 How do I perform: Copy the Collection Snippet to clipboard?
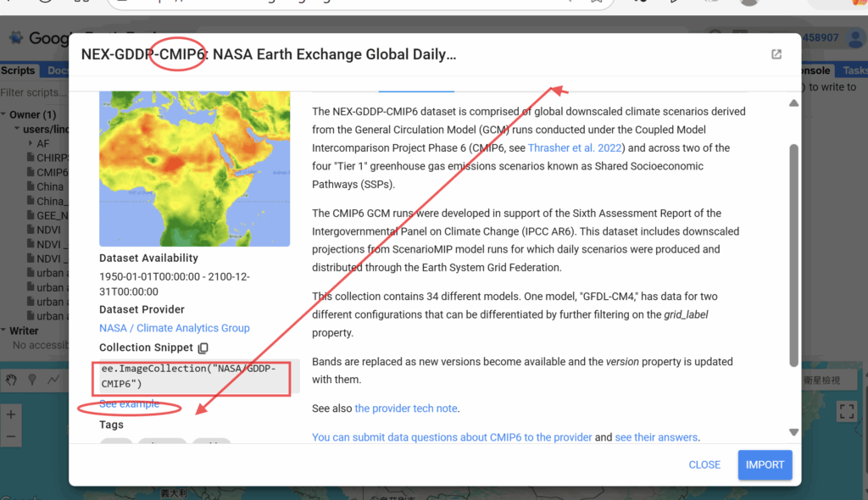click(203, 347)
